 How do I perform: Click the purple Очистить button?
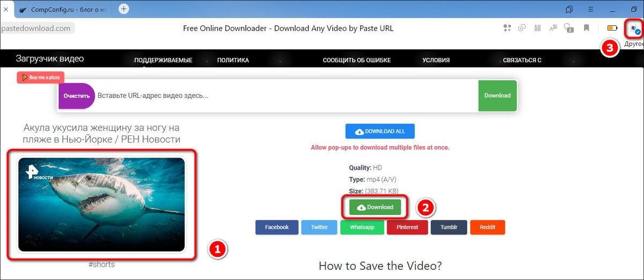pos(76,96)
